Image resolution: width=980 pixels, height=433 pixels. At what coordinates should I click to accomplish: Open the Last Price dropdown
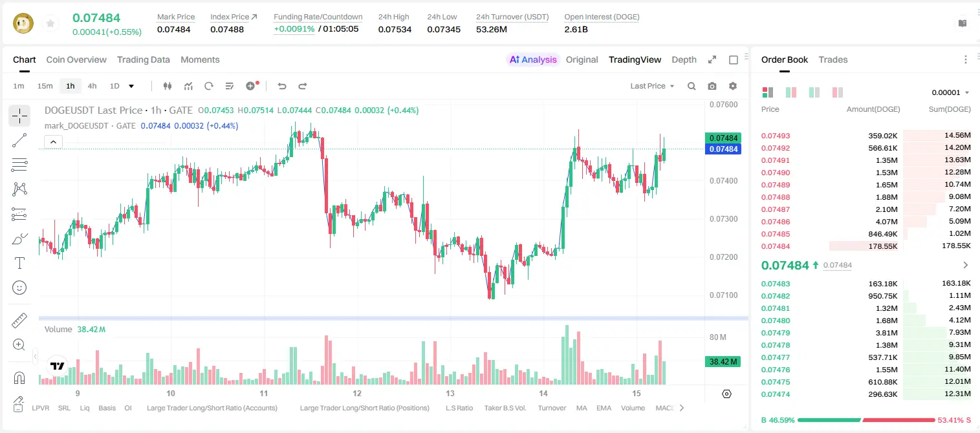tap(652, 86)
